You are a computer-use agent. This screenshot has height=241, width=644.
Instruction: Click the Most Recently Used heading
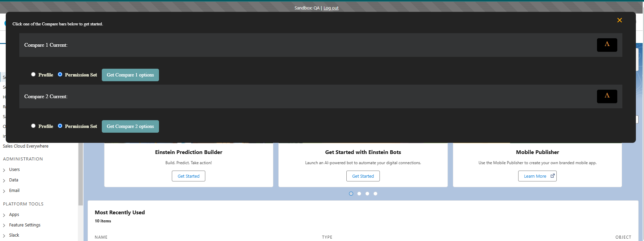click(120, 213)
